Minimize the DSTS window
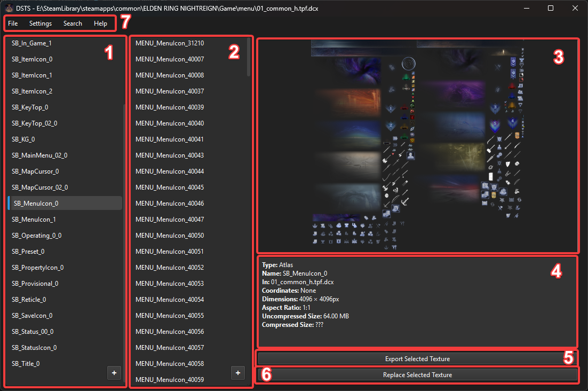The height and width of the screenshot is (391, 588). click(x=527, y=8)
